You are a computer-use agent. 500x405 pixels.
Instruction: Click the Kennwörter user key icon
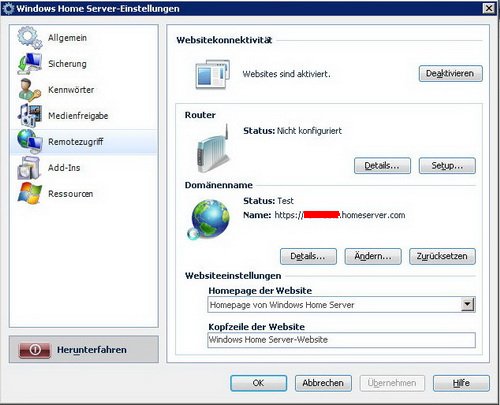[30, 90]
